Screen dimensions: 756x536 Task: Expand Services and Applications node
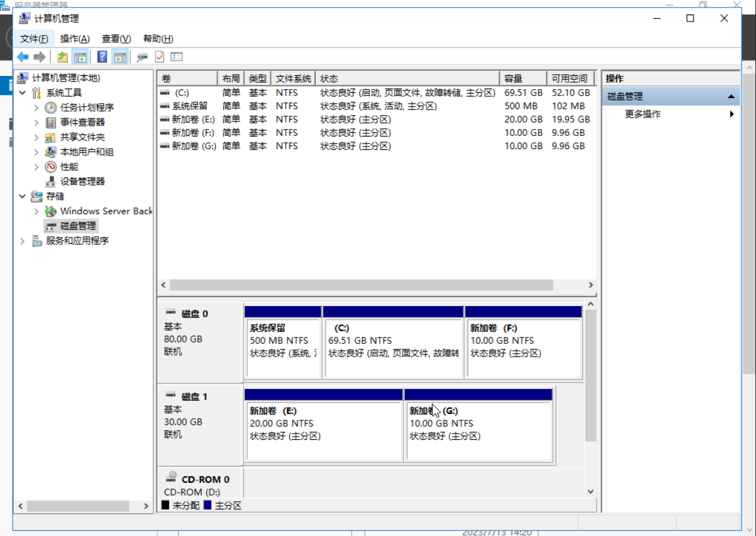click(x=23, y=241)
